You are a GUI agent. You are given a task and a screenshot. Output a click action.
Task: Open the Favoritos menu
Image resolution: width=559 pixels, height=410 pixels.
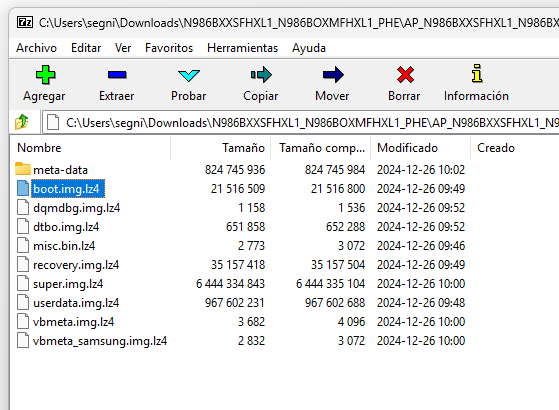point(169,48)
